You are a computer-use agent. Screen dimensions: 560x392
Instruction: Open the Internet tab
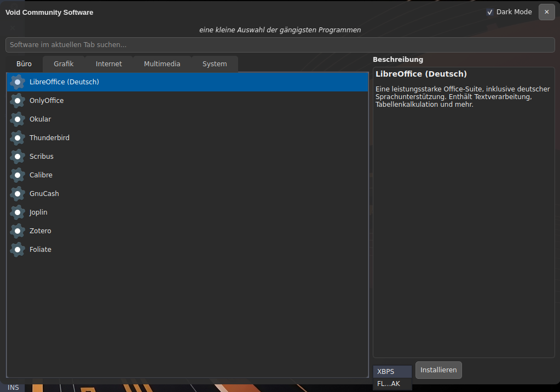point(109,64)
